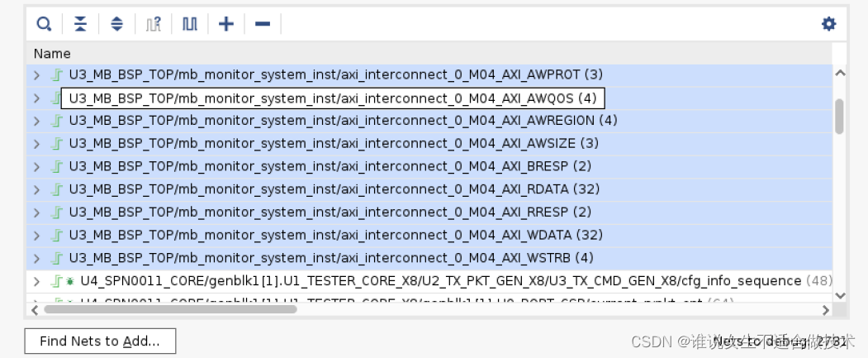Click net icon beside AXI_AWPROT row

pos(56,74)
